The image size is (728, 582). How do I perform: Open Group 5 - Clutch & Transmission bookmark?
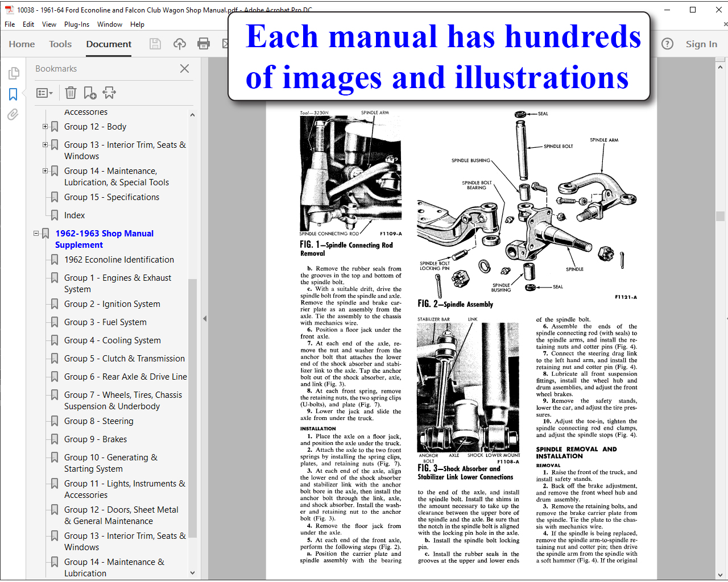[x=125, y=359]
